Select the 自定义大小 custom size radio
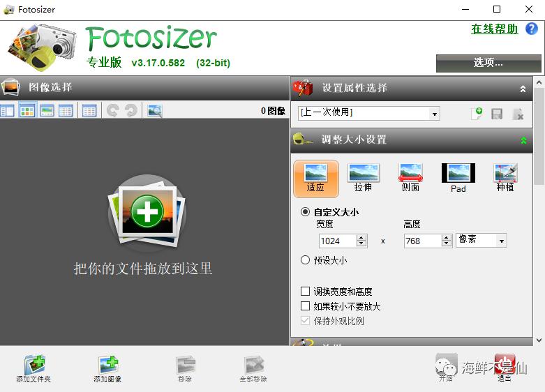This screenshot has width=545, height=392. pos(305,211)
